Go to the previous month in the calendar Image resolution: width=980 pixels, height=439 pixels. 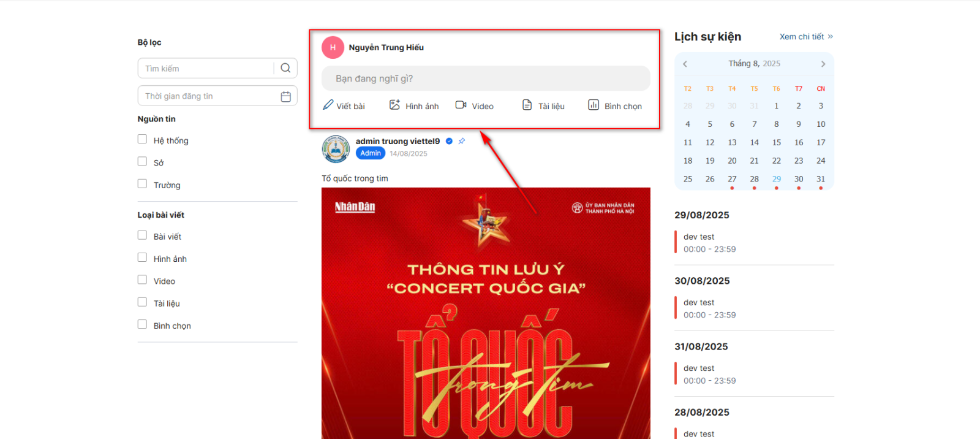685,64
